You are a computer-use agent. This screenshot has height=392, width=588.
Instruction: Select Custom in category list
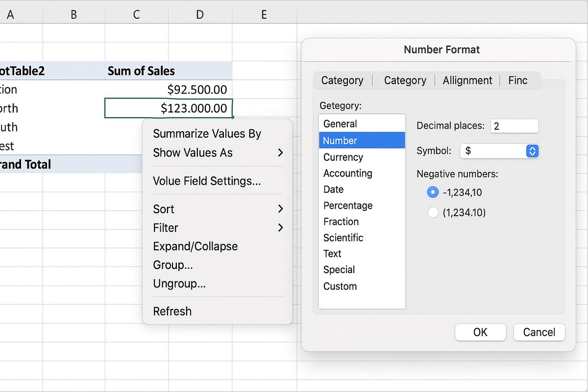click(362, 286)
